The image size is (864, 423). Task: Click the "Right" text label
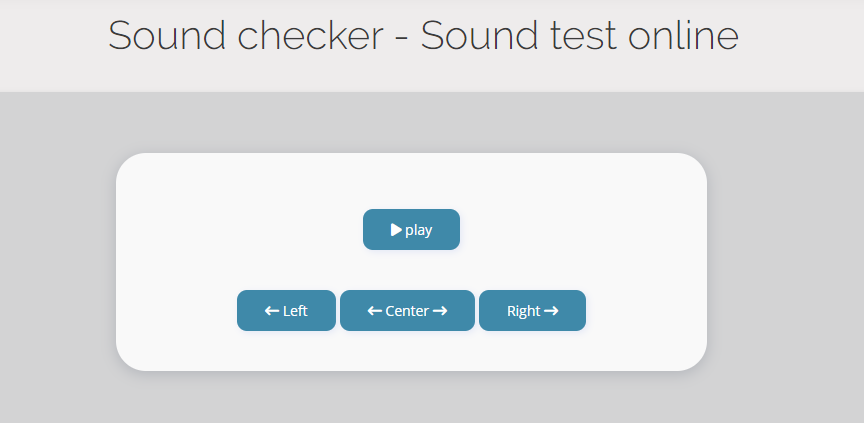tap(523, 311)
